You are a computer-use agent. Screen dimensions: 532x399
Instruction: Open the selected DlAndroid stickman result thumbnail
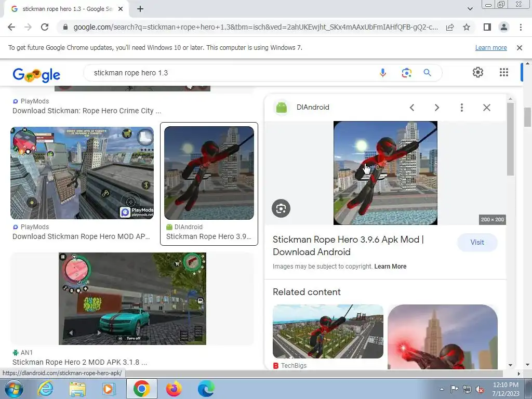pyautogui.click(x=209, y=173)
